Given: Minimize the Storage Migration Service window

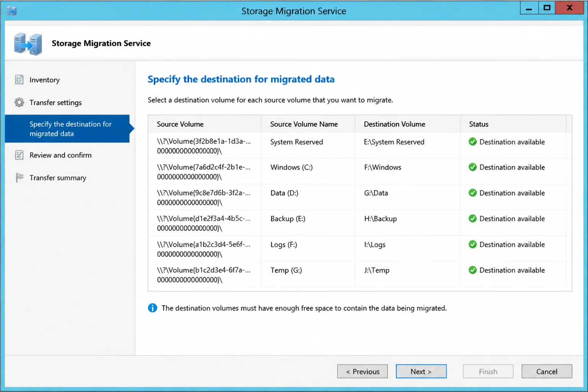Looking at the screenshot, I should point(529,8).
